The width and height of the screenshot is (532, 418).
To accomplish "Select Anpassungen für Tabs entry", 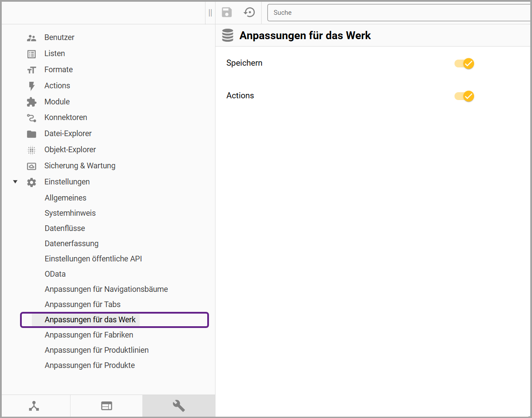I will tap(82, 304).
